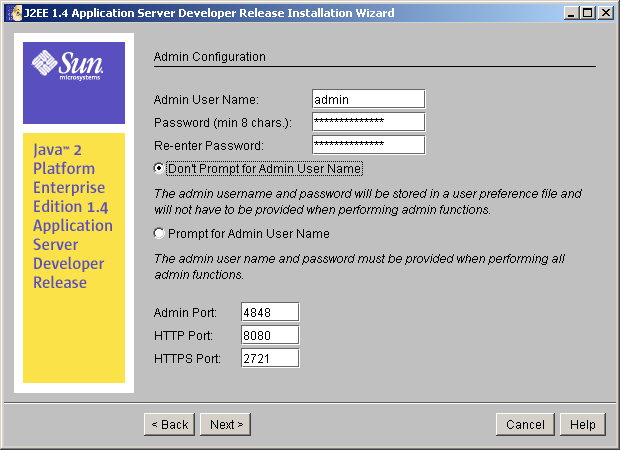Cancel the installation
The image size is (620, 450).
coord(525,425)
